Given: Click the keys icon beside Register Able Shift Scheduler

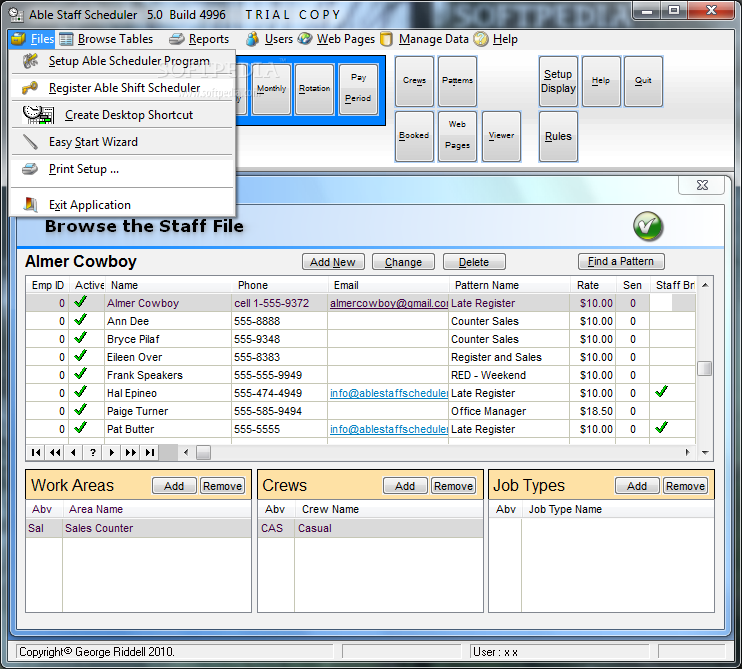Looking at the screenshot, I should (30, 88).
